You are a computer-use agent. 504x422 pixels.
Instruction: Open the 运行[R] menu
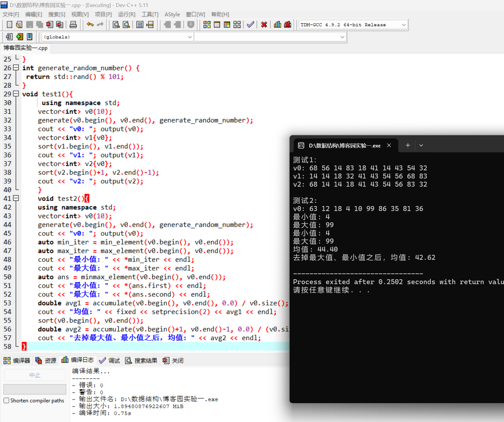127,15
